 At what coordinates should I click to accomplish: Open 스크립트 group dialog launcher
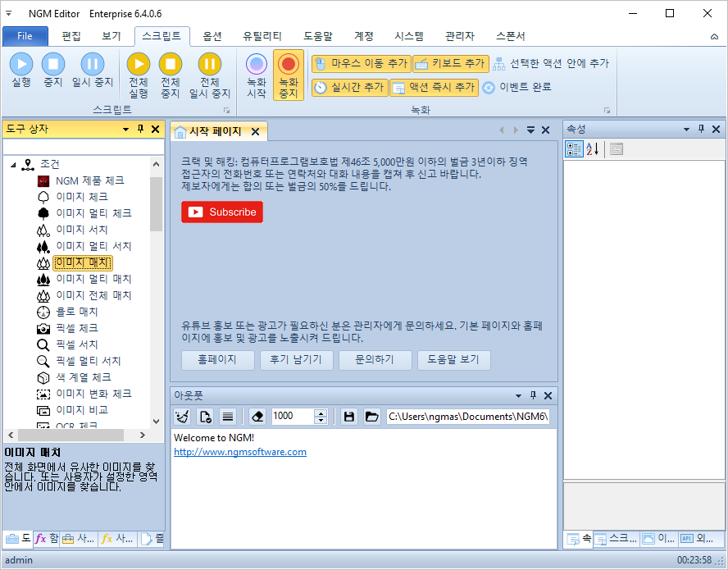click(226, 110)
